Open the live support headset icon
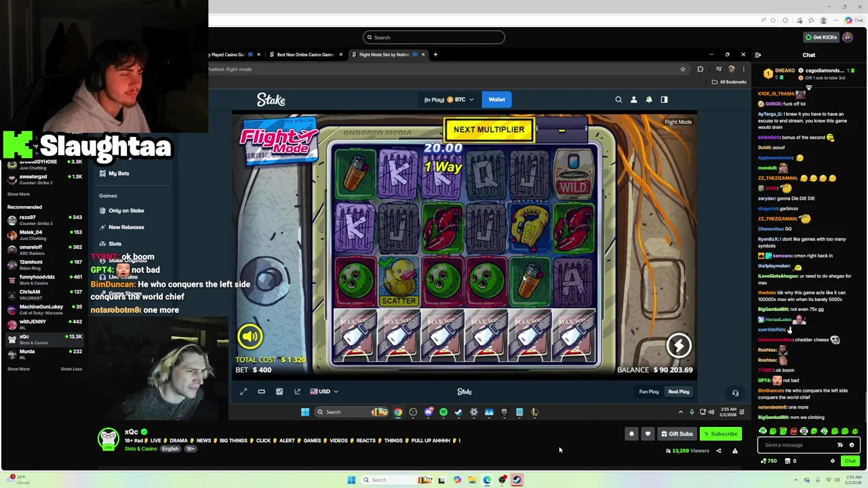The height and width of the screenshot is (488, 868). pos(735,392)
